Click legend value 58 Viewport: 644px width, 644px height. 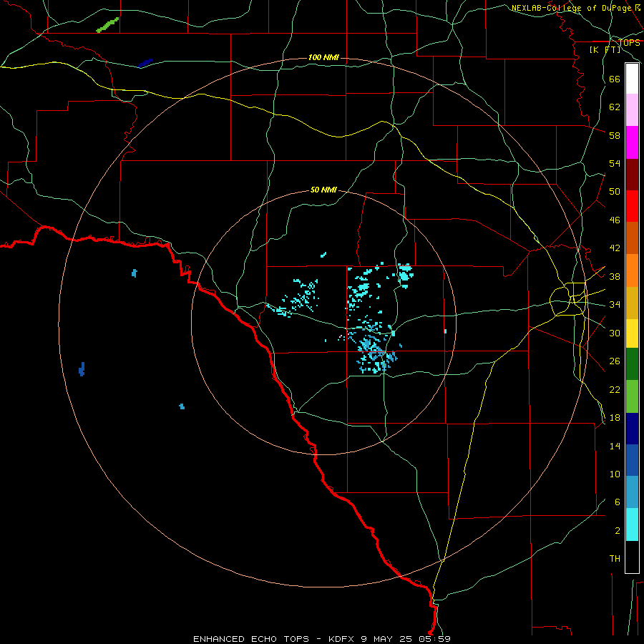click(615, 135)
